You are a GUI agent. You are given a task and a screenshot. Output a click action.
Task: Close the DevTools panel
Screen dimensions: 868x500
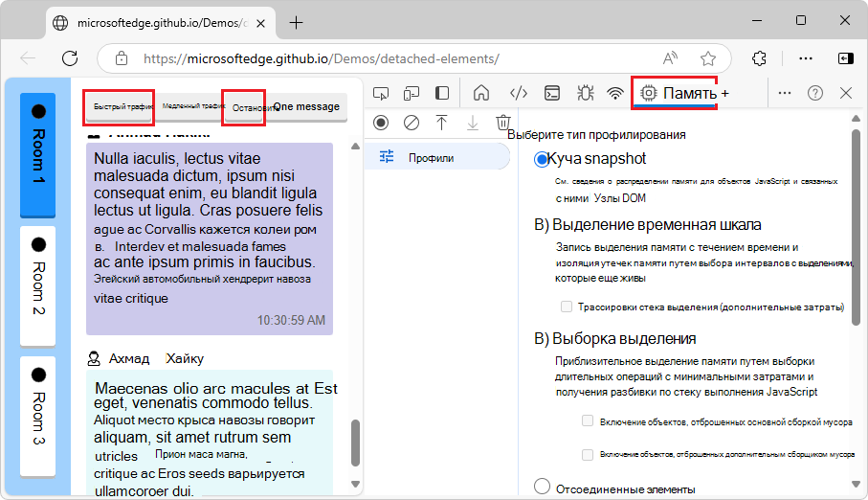846,93
